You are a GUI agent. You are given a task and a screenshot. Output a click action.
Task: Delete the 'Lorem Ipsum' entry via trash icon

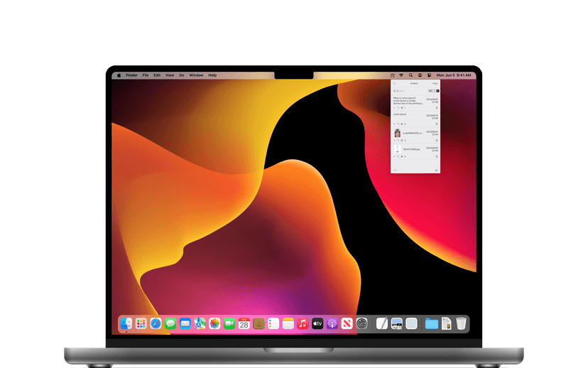[x=437, y=124]
